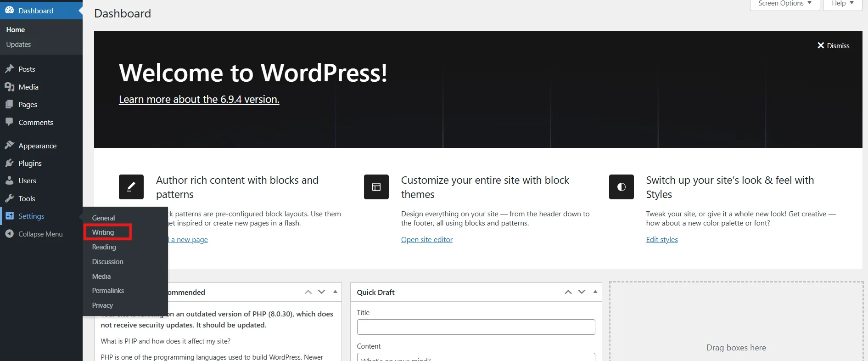Image resolution: width=868 pixels, height=361 pixels.
Task: Click the Drag boxes here drop area
Action: coord(736,322)
